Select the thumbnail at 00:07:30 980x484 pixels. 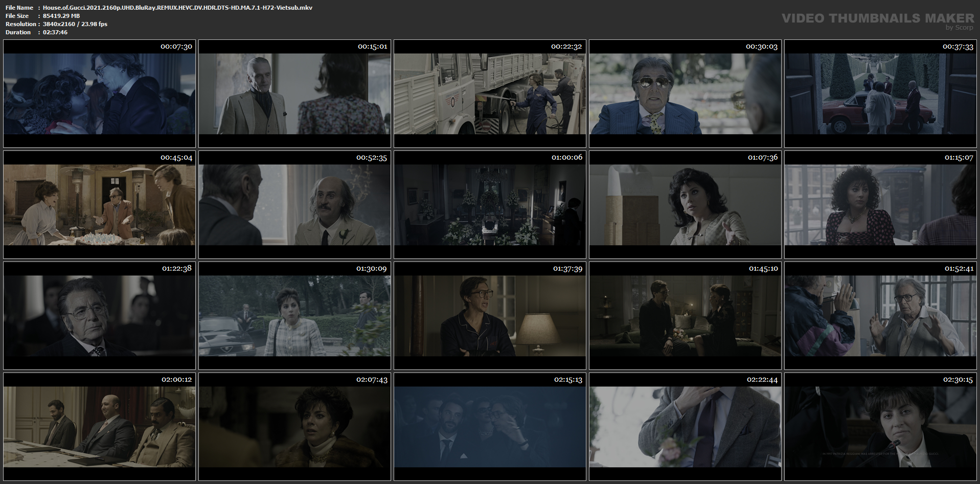[99, 94]
